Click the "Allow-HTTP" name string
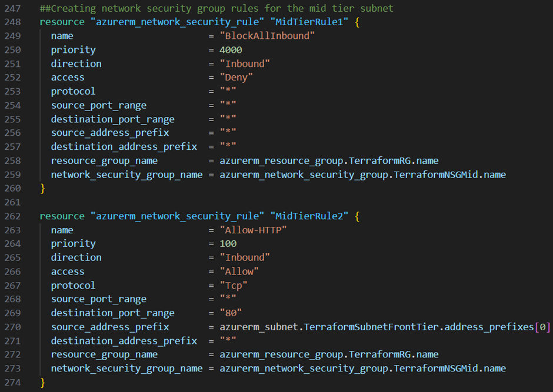 point(253,230)
